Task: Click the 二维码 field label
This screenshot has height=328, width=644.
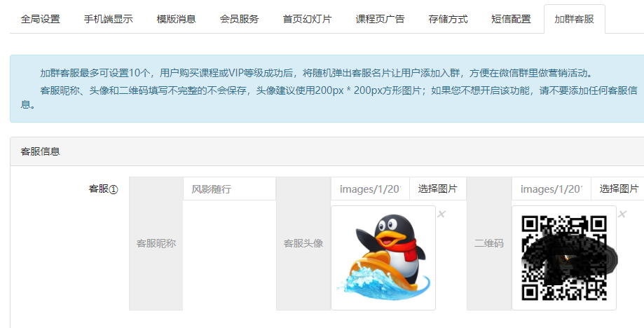Action: pyautogui.click(x=489, y=243)
